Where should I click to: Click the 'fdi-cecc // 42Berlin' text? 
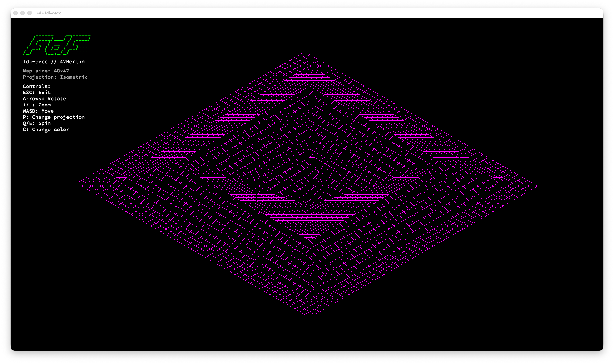click(54, 62)
